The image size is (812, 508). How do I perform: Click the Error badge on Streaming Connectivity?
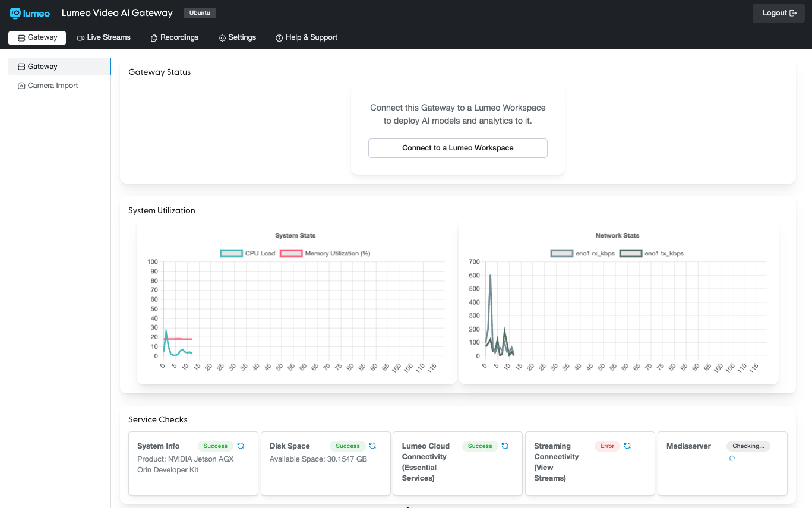click(x=607, y=446)
